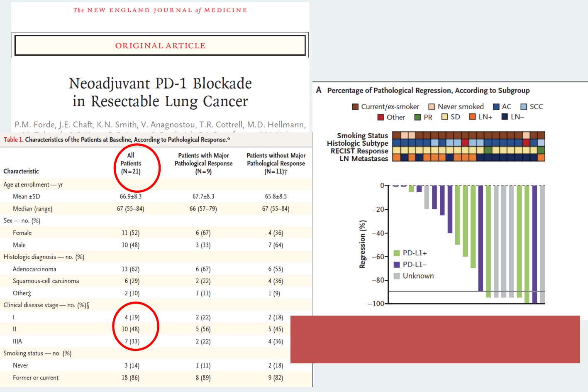Click the New England Journal of Medicine header
This screenshot has height=392, width=588.
click(160, 10)
